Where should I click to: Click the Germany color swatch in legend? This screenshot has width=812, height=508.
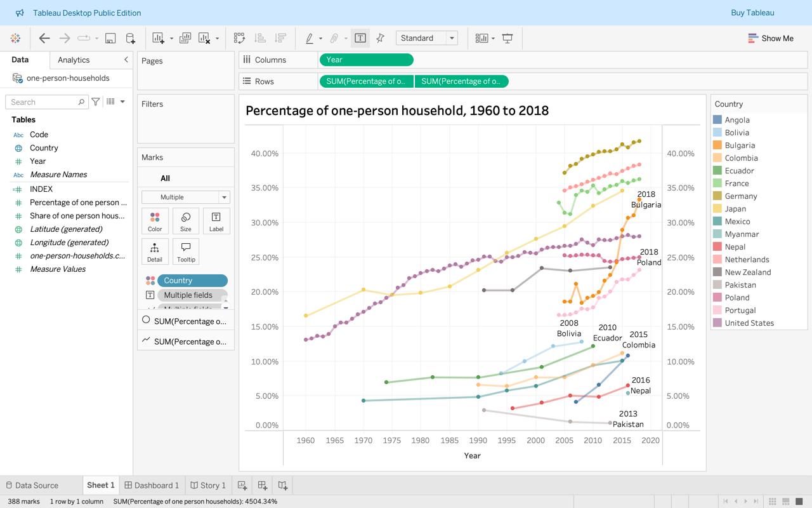tap(717, 196)
